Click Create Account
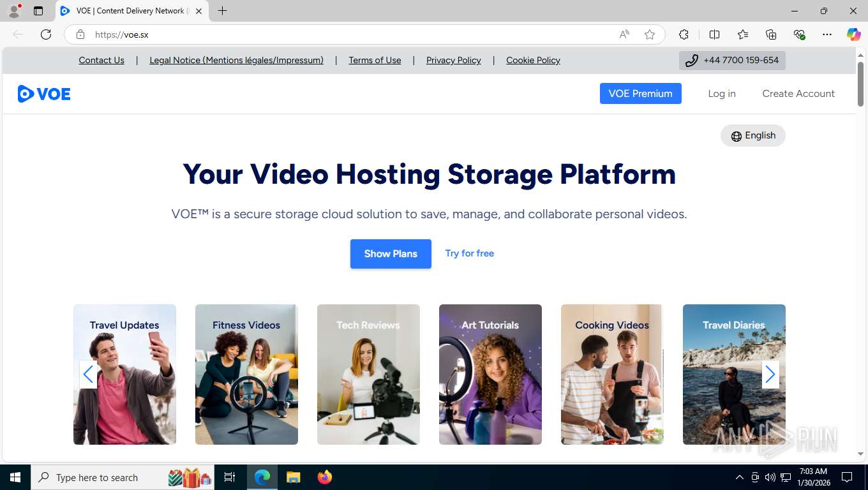This screenshot has width=868, height=490. pyautogui.click(x=798, y=93)
